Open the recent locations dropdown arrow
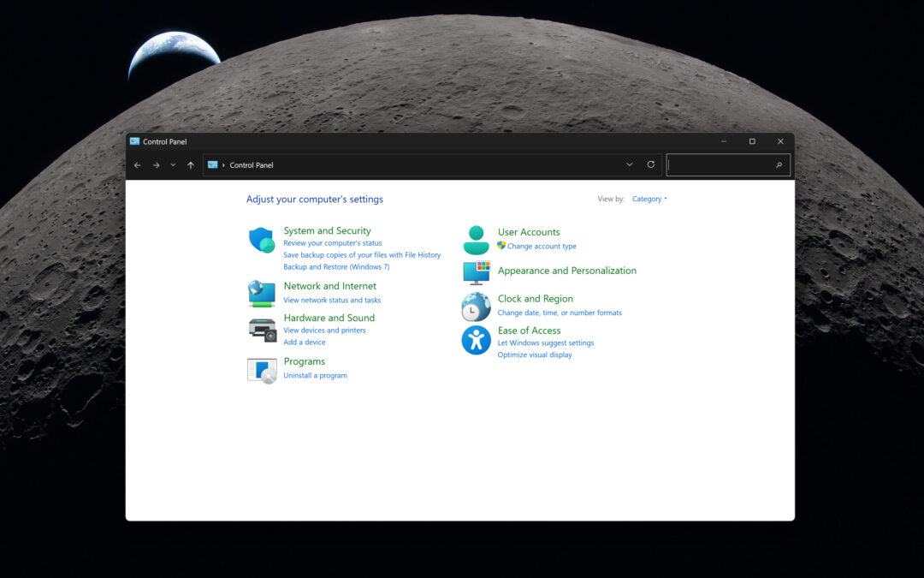 click(173, 165)
